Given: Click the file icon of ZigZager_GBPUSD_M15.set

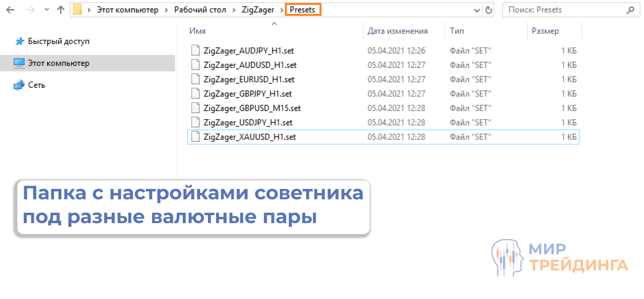Looking at the screenshot, I should pos(195,108).
